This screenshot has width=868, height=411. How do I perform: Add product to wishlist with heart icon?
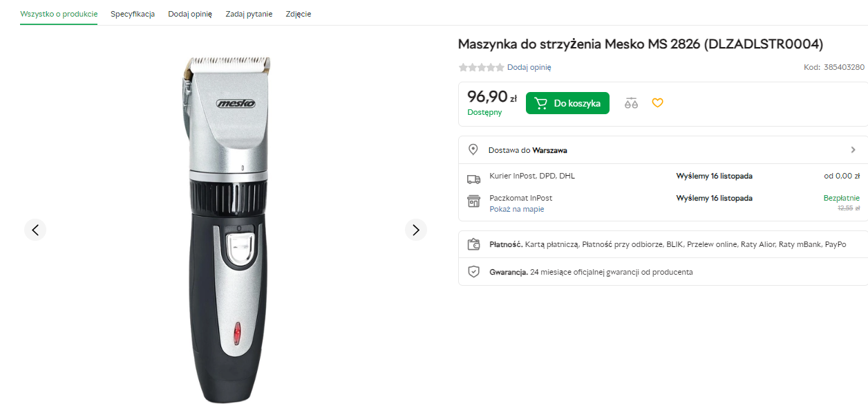click(657, 103)
